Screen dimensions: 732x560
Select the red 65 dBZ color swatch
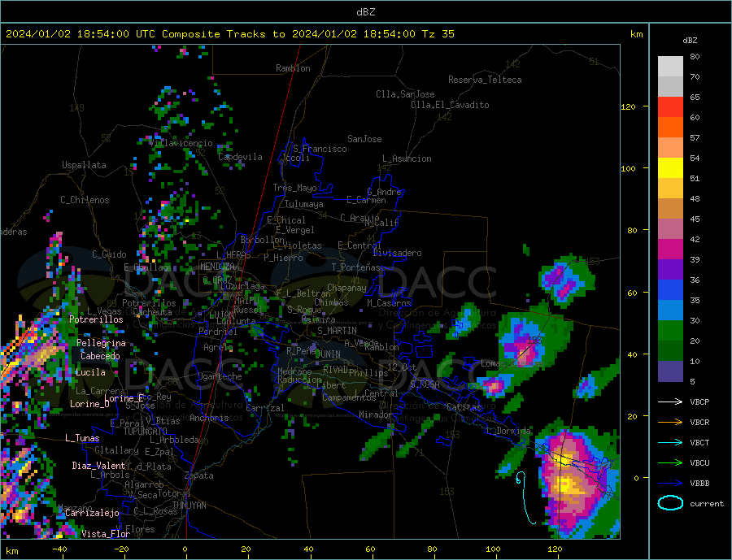point(670,106)
